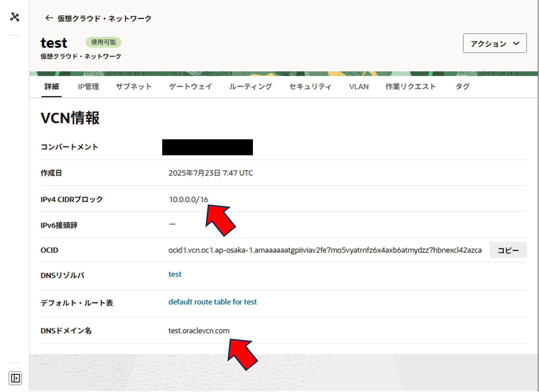The height and width of the screenshot is (392, 539).
Task: Click the 使用可能 status badge
Action: (103, 42)
